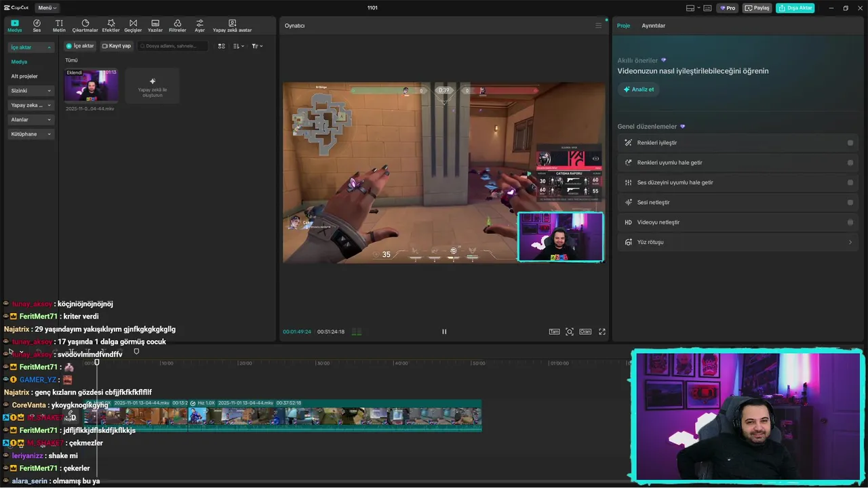Select the imported mkv video thumbnail
This screenshot has width=868, height=488.
[91, 85]
